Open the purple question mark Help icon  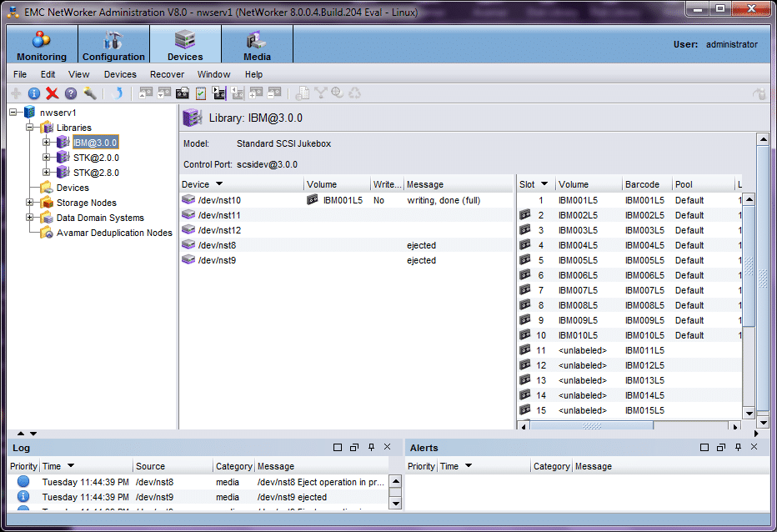pyautogui.click(x=71, y=93)
